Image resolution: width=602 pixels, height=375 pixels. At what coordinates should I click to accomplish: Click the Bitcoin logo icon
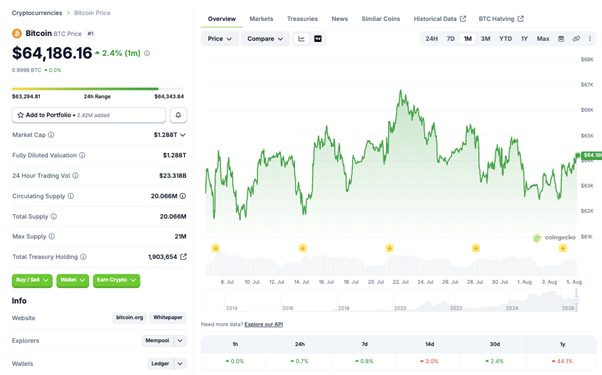pyautogui.click(x=17, y=34)
